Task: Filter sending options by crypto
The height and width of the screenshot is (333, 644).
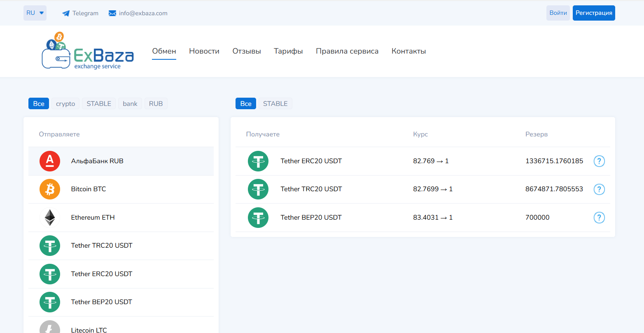Action: pos(65,103)
